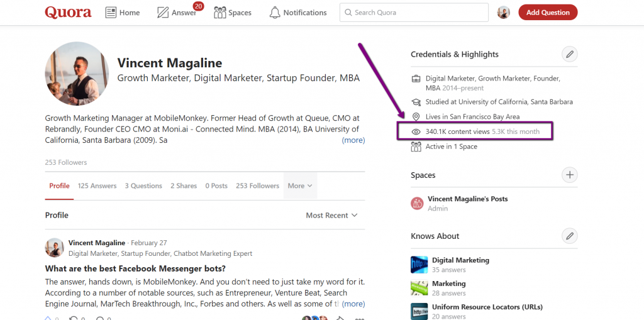This screenshot has width=644, height=320.
Task: Open the user avatar menu in header
Action: tap(504, 13)
